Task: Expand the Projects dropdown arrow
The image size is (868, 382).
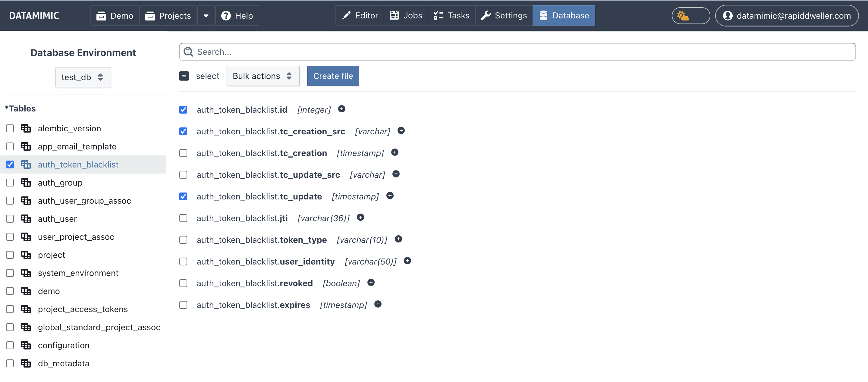Action: (206, 15)
